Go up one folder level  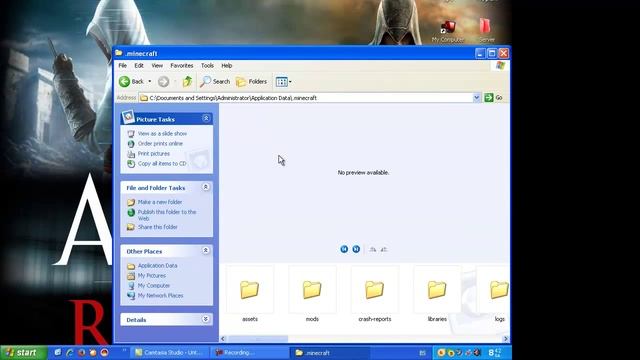pos(187,82)
